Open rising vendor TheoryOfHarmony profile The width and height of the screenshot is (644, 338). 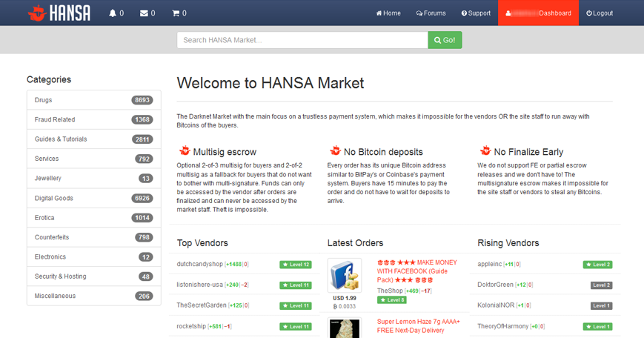[502, 326]
